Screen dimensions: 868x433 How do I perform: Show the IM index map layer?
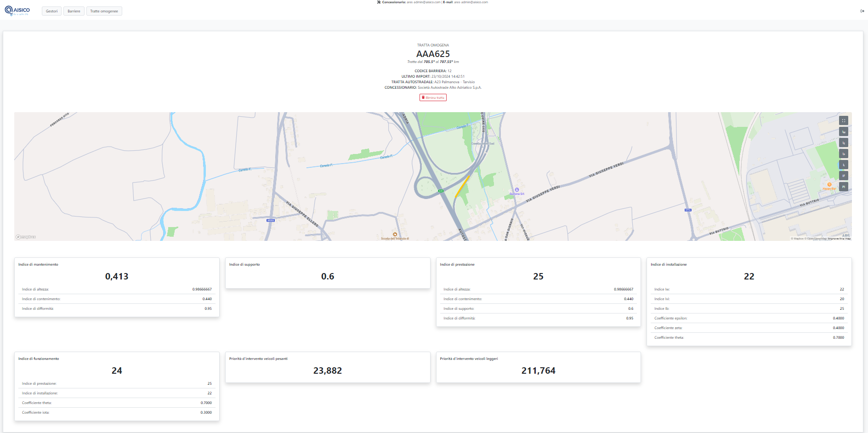843,132
